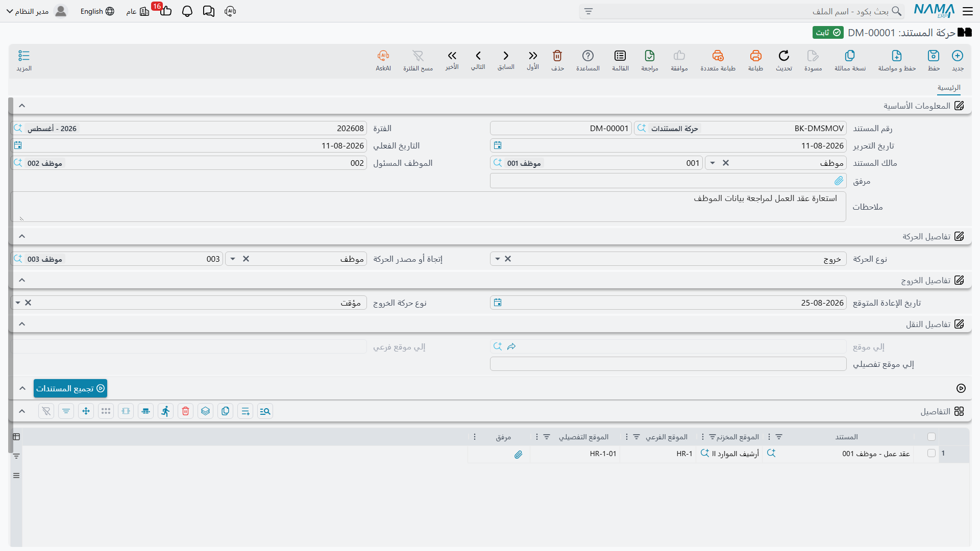Create identical copy (نسخة مماثله)
The height and width of the screenshot is (551, 980).
point(850,56)
